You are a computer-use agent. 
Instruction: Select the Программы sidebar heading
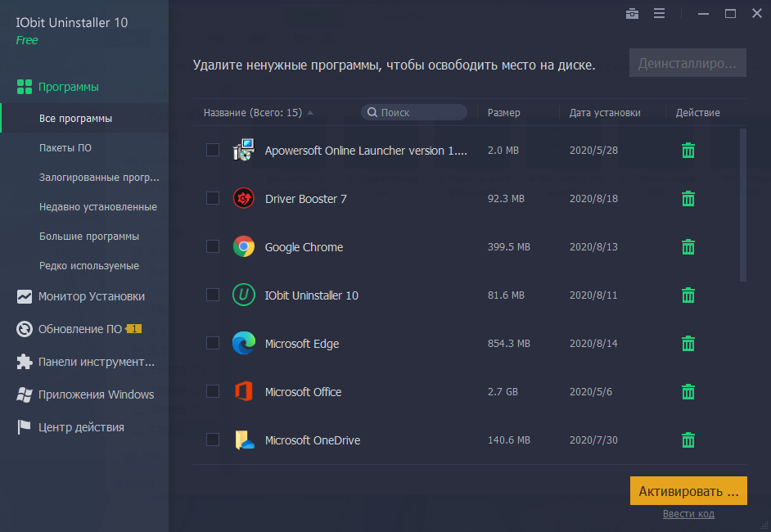[x=69, y=87]
